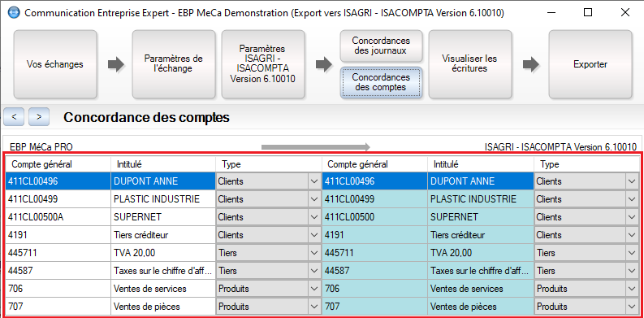Open Paramètres de l'échange step

(x=173, y=64)
